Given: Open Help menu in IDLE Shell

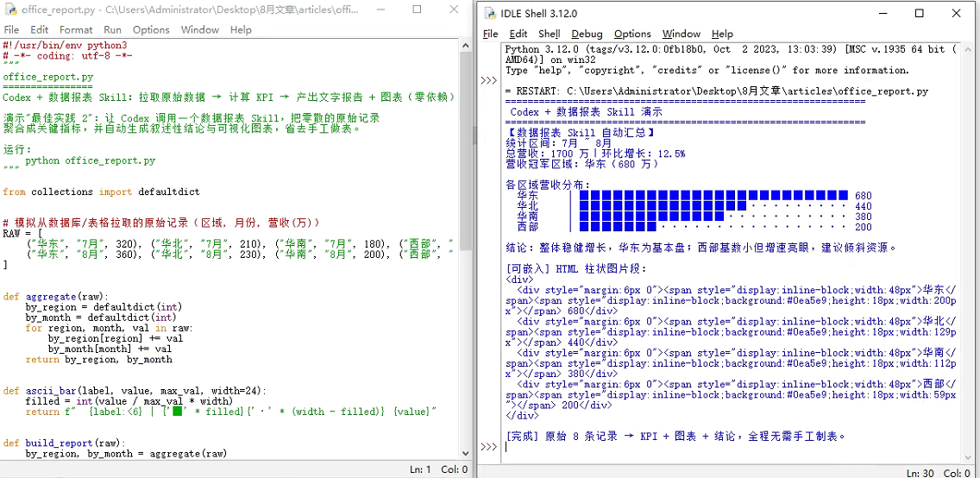Looking at the screenshot, I should (722, 34).
